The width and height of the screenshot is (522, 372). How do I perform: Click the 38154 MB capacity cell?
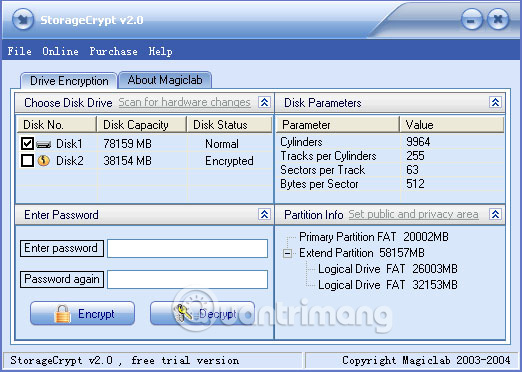pos(127,161)
